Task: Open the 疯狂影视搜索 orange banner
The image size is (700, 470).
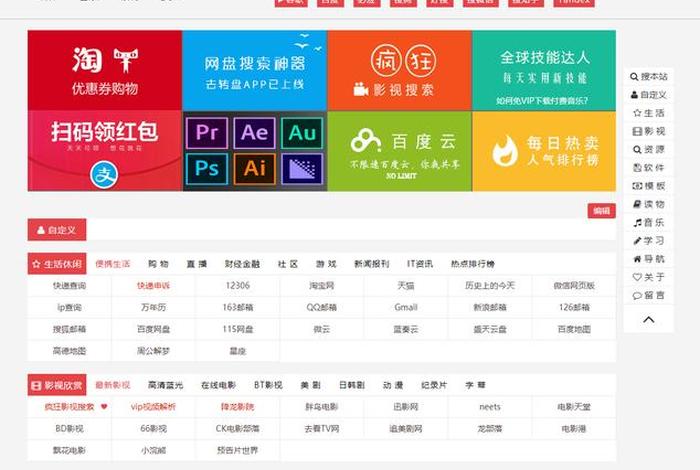Action: click(400, 71)
